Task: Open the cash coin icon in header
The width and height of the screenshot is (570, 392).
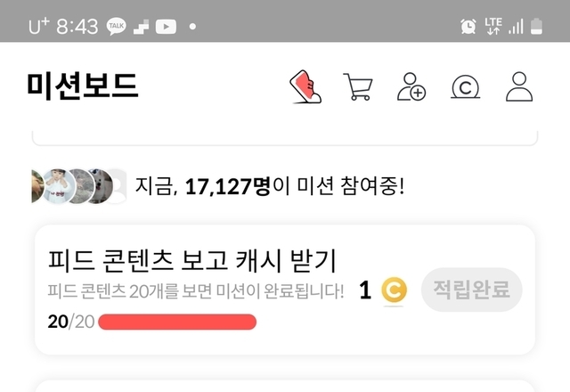Action: coord(465,87)
